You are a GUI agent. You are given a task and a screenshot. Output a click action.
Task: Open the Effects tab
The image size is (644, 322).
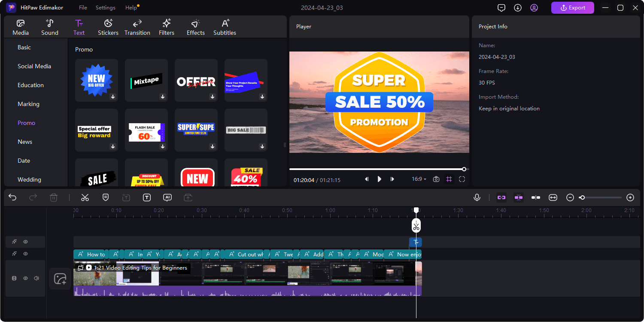click(196, 27)
